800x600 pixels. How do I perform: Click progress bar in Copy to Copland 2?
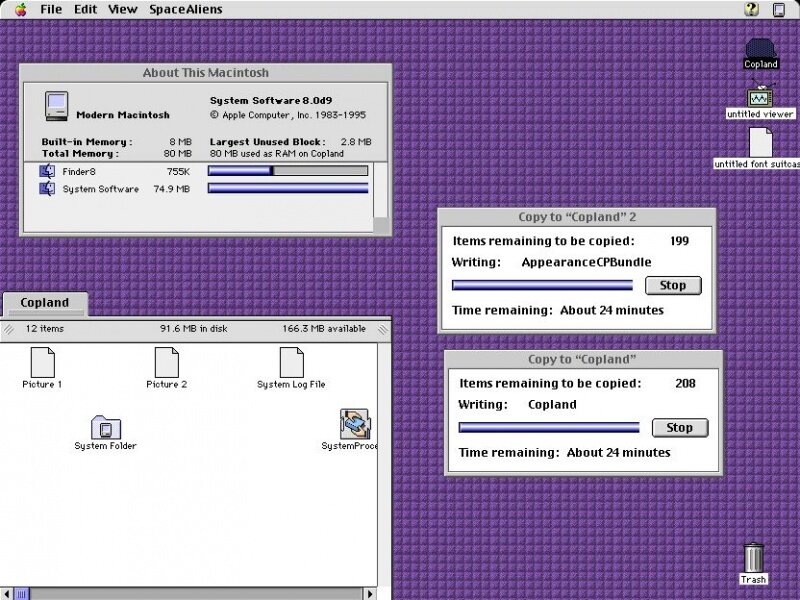point(542,285)
